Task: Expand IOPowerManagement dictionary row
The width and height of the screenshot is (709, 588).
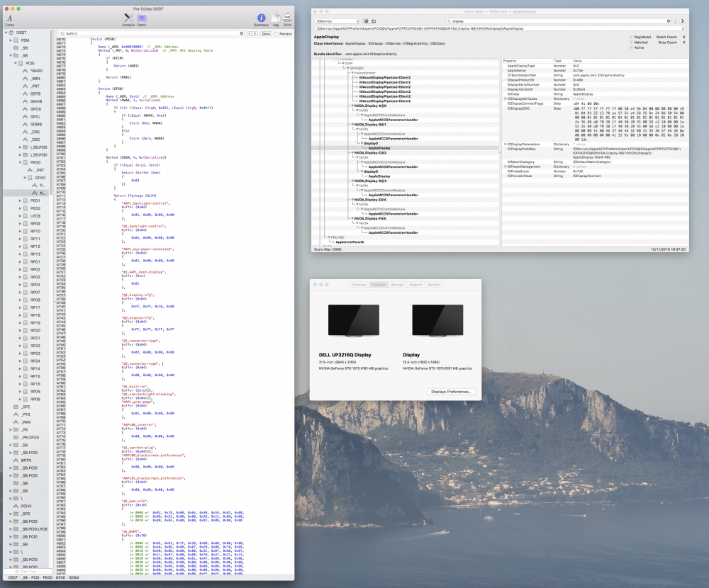Action: pyautogui.click(x=506, y=166)
